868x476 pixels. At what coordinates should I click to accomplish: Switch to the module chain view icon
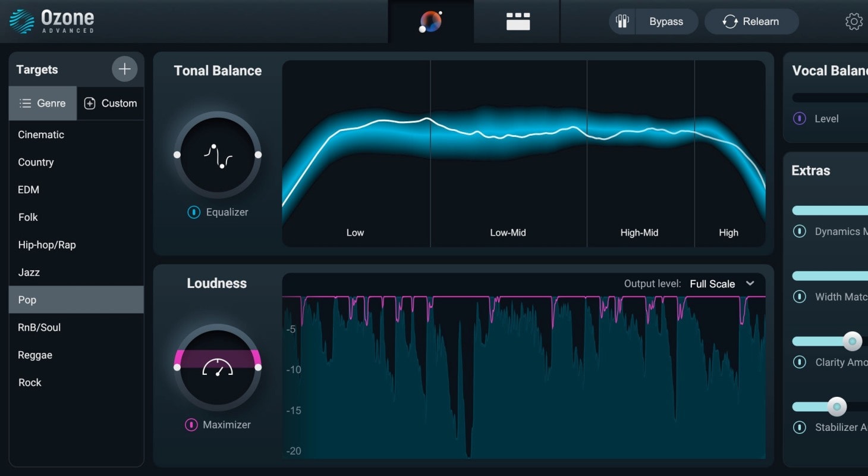click(517, 21)
